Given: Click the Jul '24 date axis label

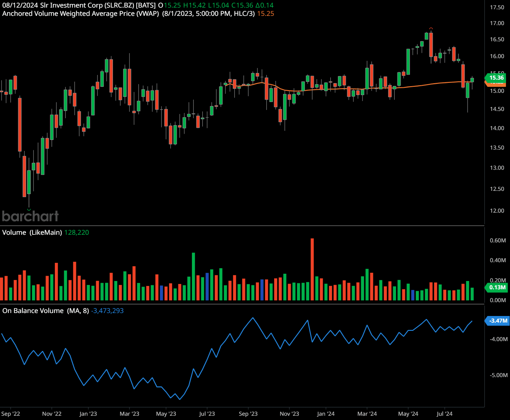Looking at the screenshot, I should (x=444, y=414).
